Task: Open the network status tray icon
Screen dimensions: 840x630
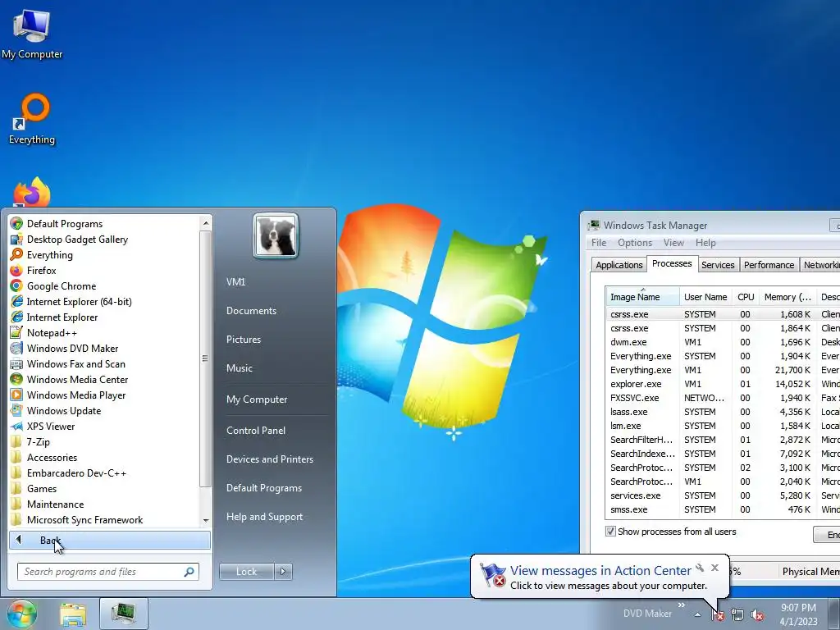Action: [x=737, y=615]
